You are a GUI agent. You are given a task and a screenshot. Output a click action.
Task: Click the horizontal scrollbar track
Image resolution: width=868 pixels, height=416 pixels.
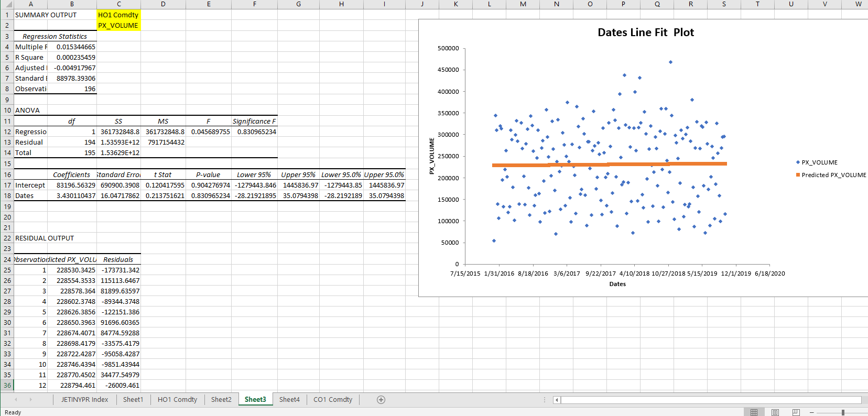(x=711, y=400)
